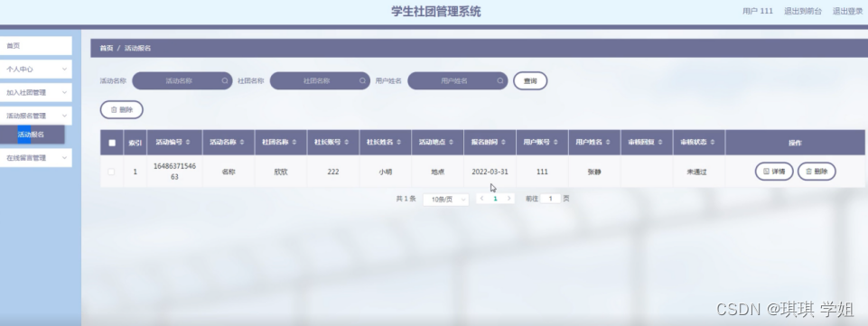Sort table by 审核回复 column arrows

(x=660, y=143)
